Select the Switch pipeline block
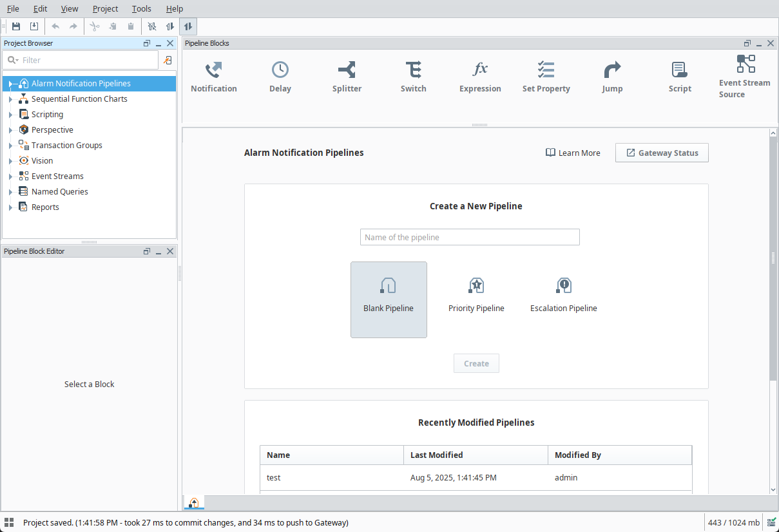 click(413, 77)
